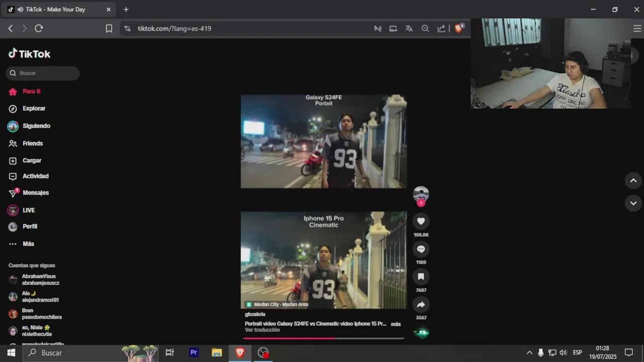
Task: Expand the Más options menu
Action: [x=28, y=244]
